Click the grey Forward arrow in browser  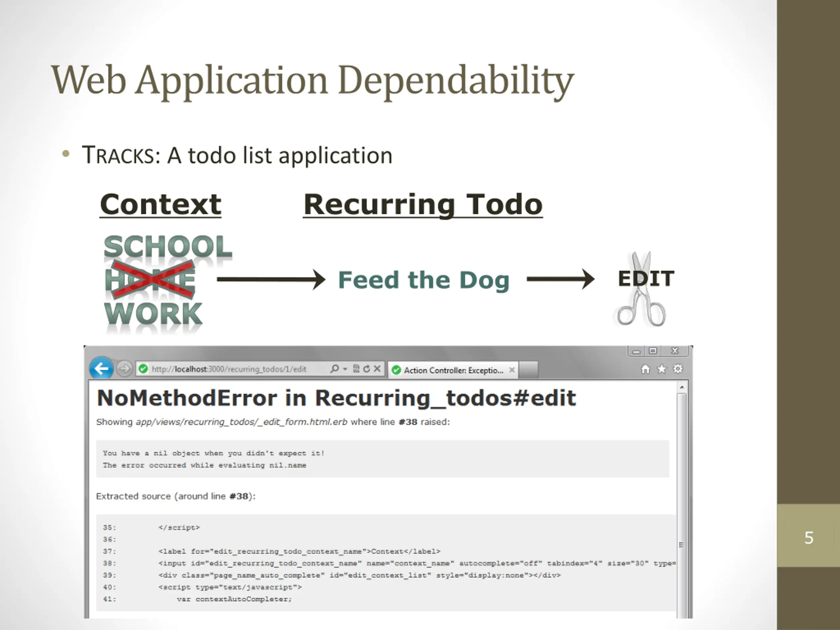pyautogui.click(x=124, y=369)
